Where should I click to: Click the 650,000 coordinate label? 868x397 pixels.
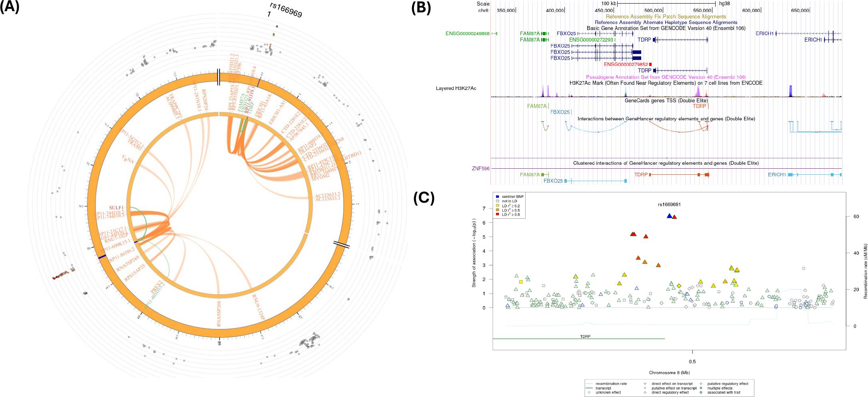coord(800,10)
